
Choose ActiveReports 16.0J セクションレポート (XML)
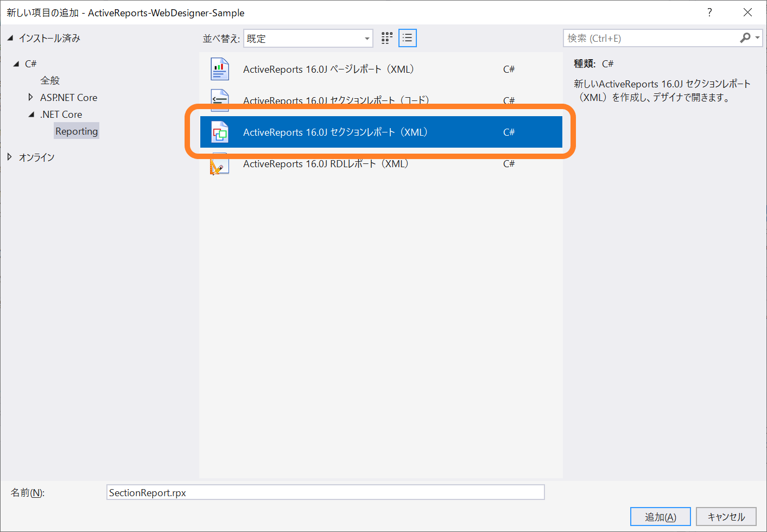tap(381, 132)
